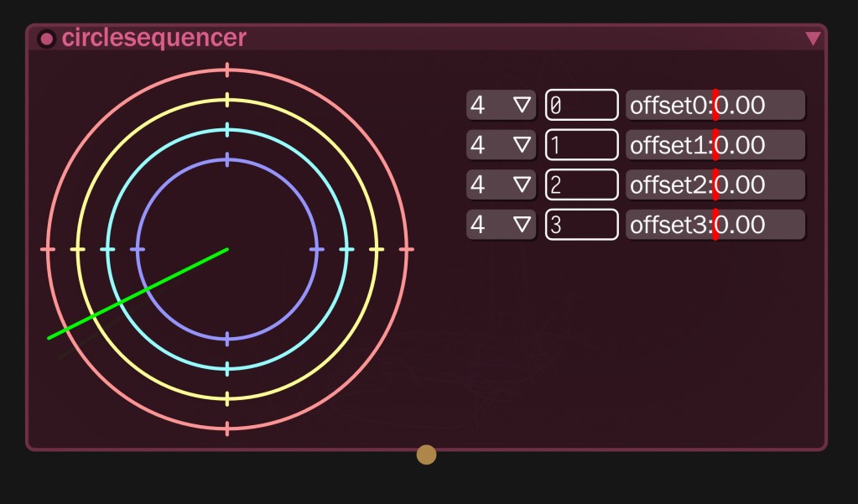
Task: Click the note field showing 2
Action: [581, 184]
